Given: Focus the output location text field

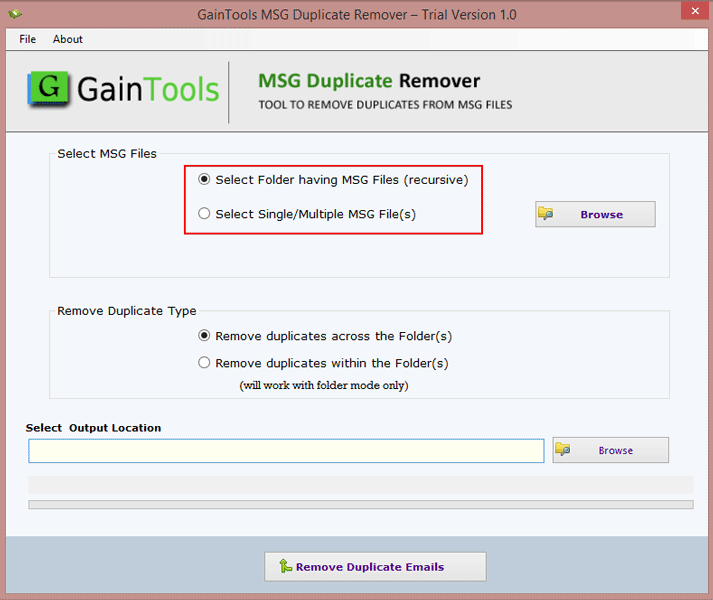Looking at the screenshot, I should point(286,451).
